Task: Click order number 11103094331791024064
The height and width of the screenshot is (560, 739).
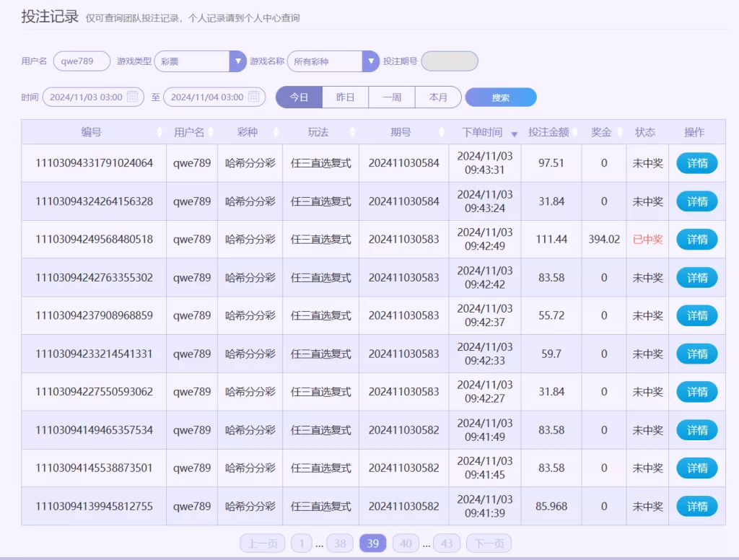Action: point(95,163)
